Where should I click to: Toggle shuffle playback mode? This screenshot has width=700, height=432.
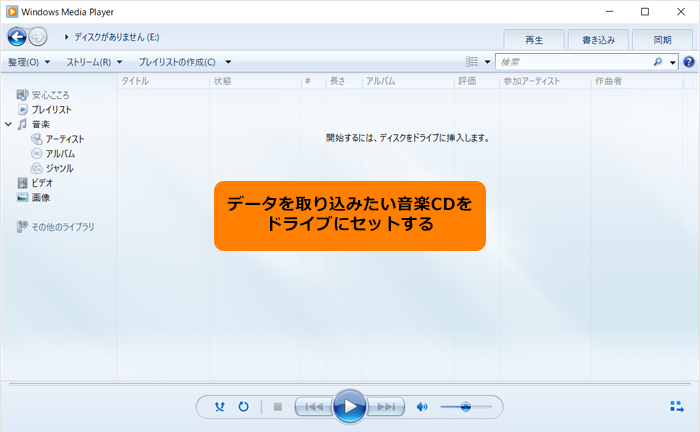(x=220, y=407)
